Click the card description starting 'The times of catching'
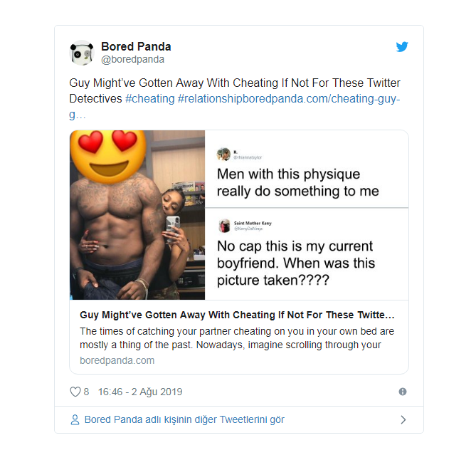This screenshot has height=455, width=476. coord(237,338)
